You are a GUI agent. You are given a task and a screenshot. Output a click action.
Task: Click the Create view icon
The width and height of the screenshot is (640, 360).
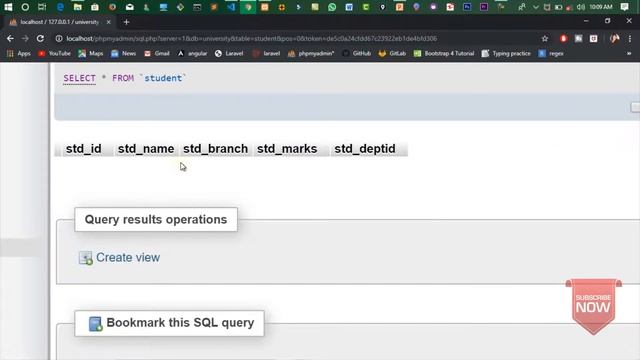point(86,258)
